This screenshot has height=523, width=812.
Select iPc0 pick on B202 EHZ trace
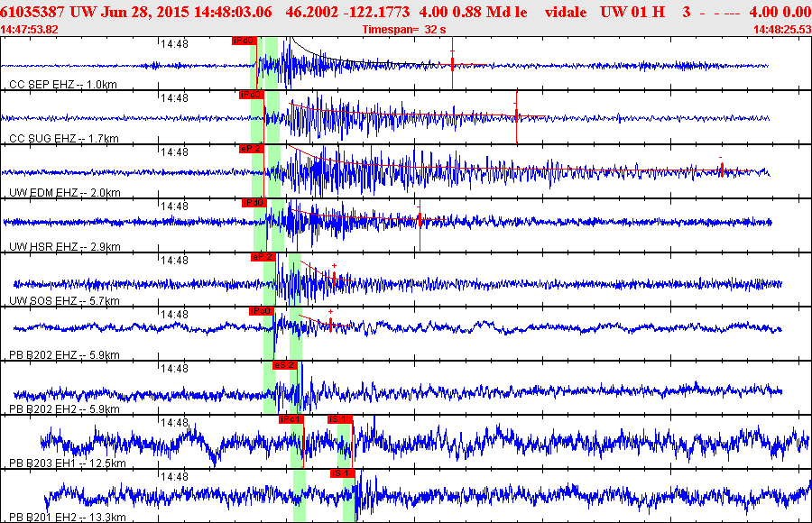pyautogui.click(x=261, y=311)
